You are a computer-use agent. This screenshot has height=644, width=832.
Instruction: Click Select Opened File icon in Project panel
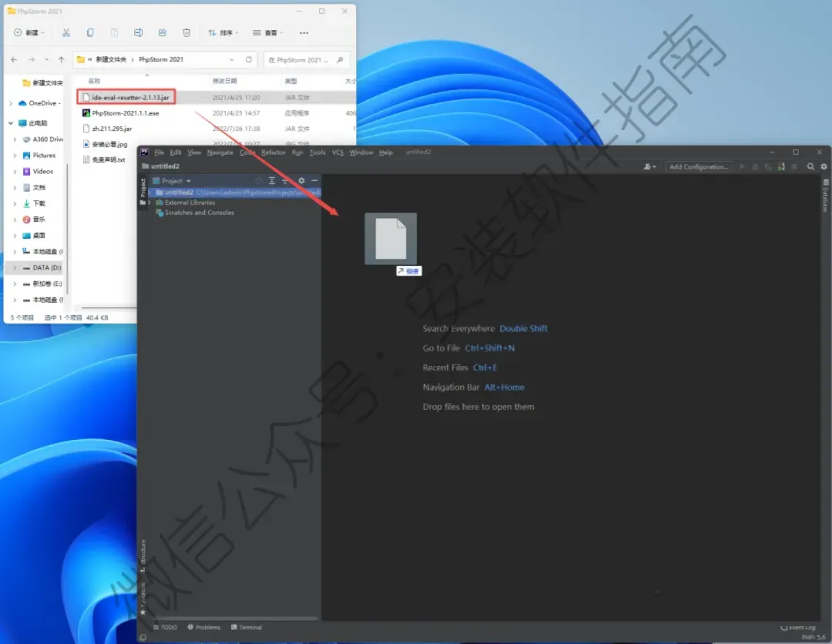[258, 181]
